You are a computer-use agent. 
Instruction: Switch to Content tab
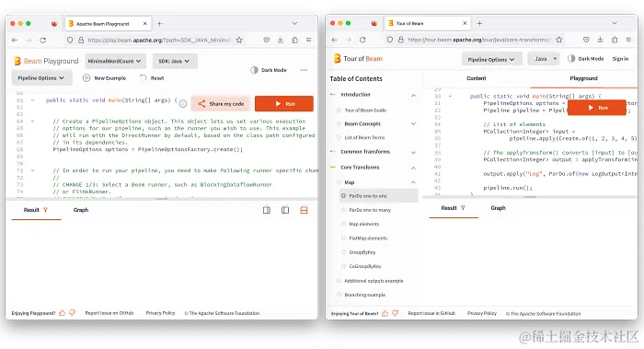[476, 78]
